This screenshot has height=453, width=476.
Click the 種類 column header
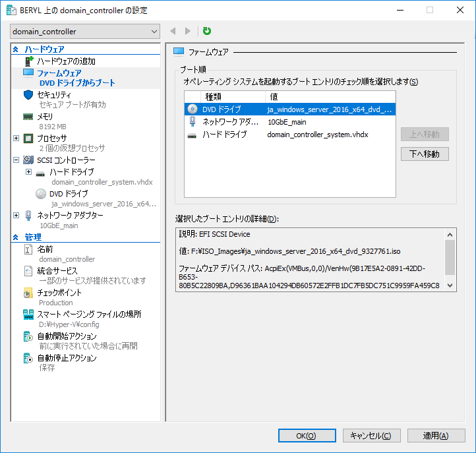point(233,97)
